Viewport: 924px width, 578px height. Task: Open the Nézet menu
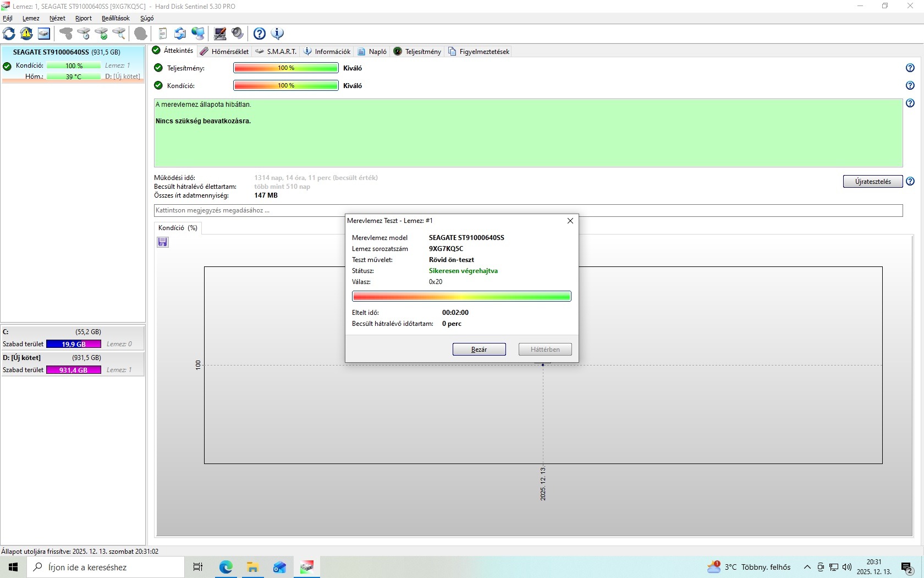57,18
